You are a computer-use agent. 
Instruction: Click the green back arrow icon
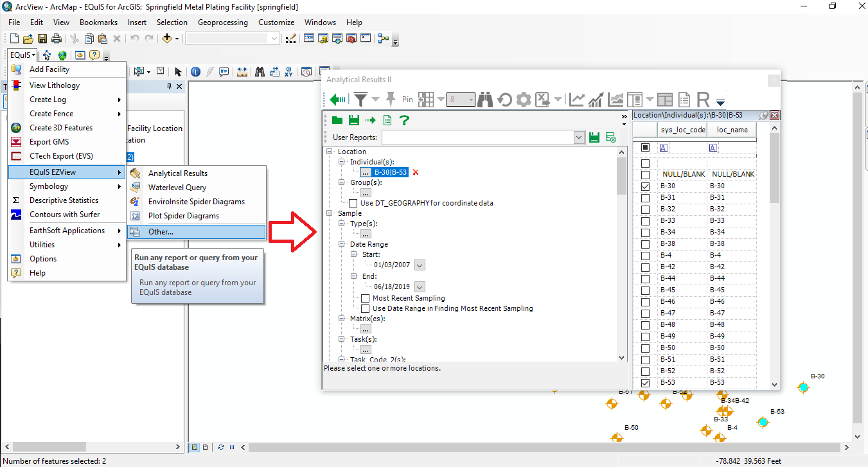337,100
